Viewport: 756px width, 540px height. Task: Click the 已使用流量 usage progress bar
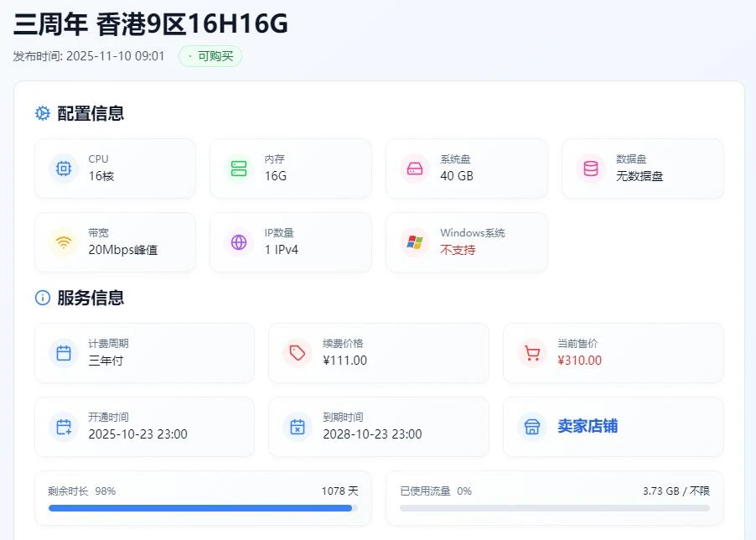(555, 507)
